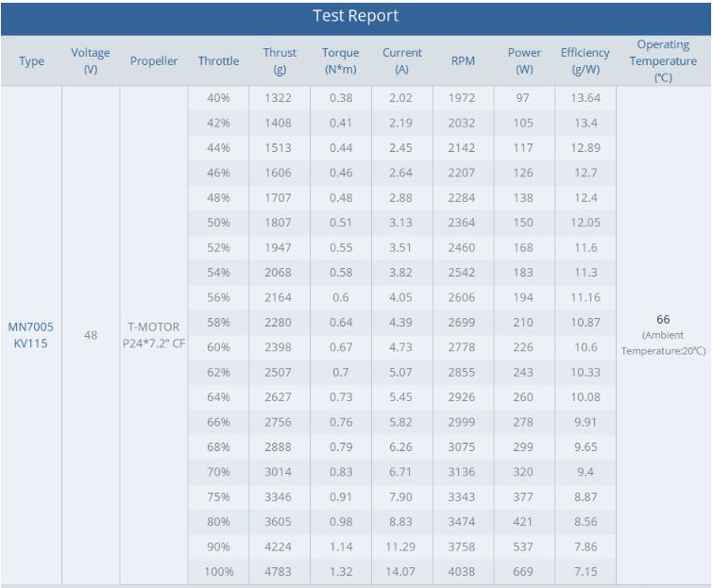Viewport: 713px width, 588px height.
Task: Click the Propeller column header
Action: pyautogui.click(x=154, y=61)
